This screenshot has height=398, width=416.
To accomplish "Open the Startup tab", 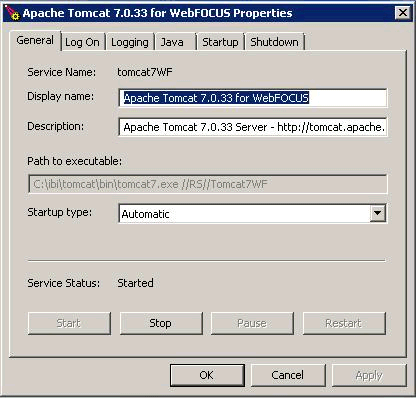I will click(220, 42).
